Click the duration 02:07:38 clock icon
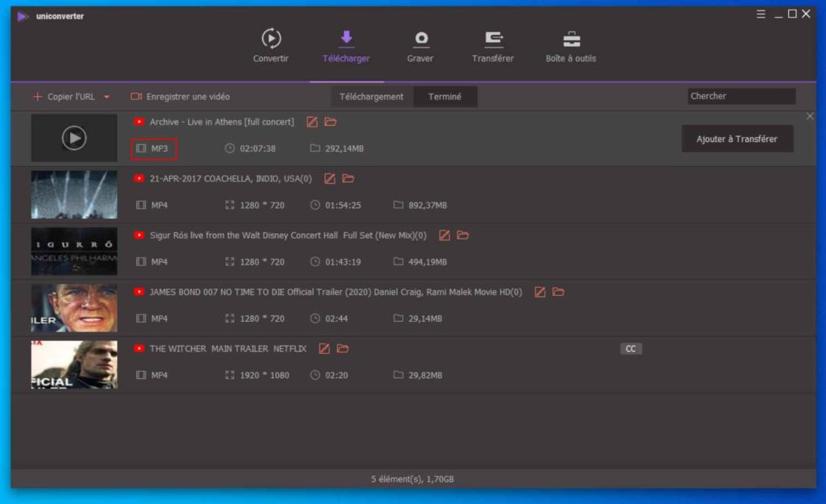Viewport: 826px width, 504px height. point(230,148)
